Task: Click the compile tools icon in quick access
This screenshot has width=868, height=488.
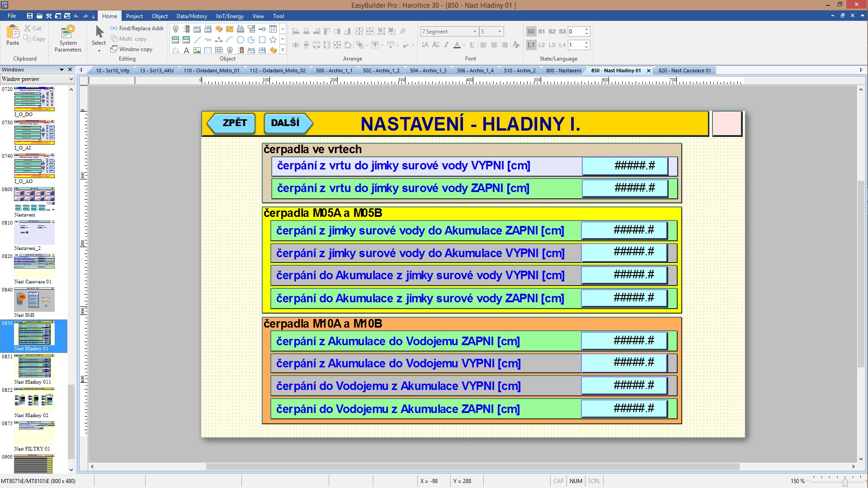Action: tap(48, 16)
